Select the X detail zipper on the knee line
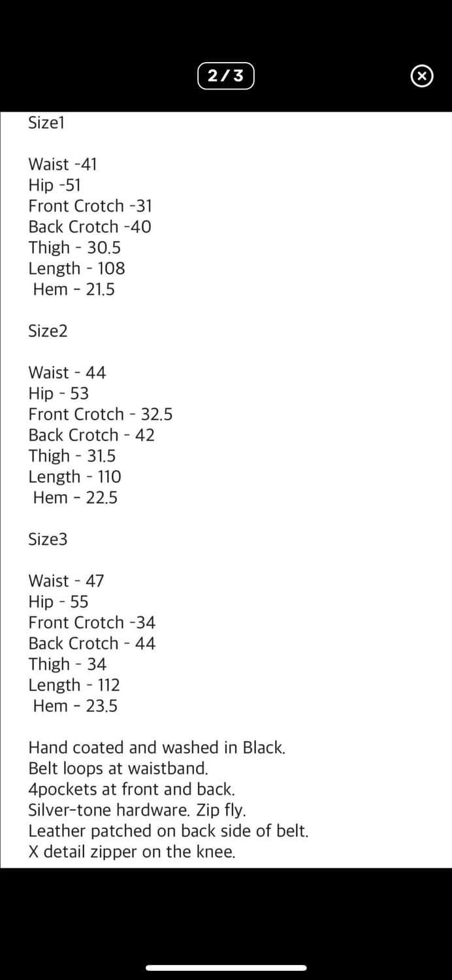This screenshot has height=980, width=452. pos(131,852)
